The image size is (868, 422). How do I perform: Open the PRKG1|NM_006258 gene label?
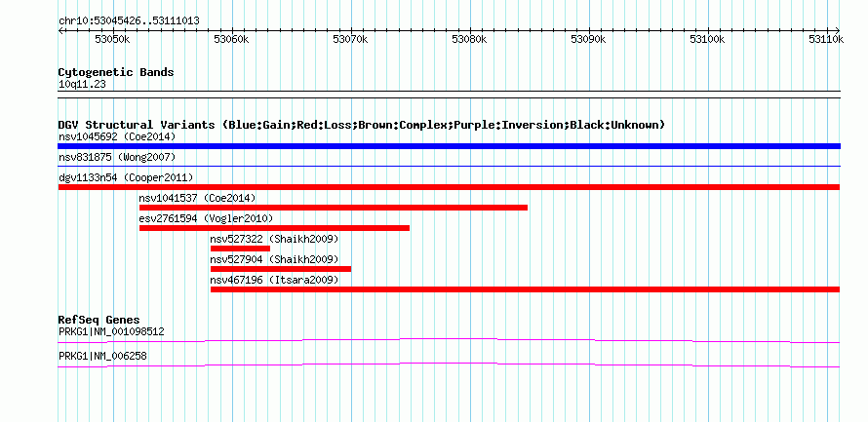102,357
